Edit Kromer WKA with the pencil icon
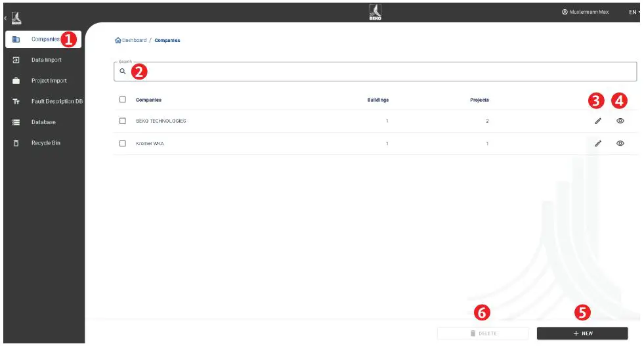 [x=598, y=143]
